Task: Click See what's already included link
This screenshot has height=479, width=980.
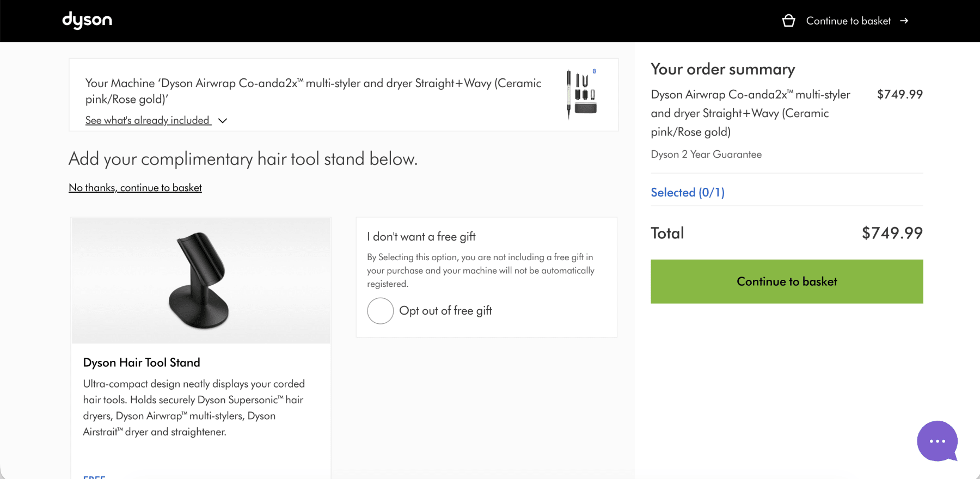Action: 148,120
